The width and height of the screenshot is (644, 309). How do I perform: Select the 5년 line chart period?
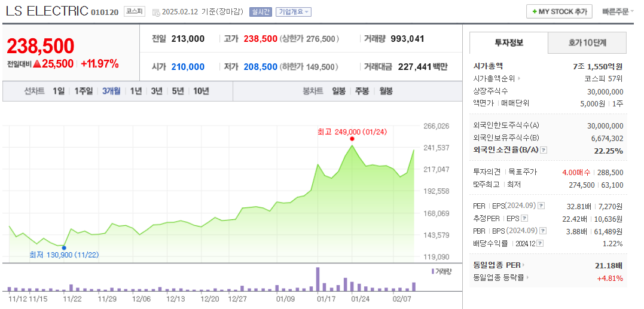[178, 91]
